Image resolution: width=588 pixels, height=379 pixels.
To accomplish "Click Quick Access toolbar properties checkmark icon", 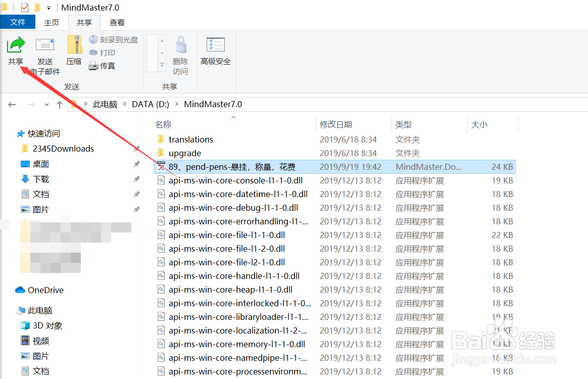I will click(x=25, y=7).
